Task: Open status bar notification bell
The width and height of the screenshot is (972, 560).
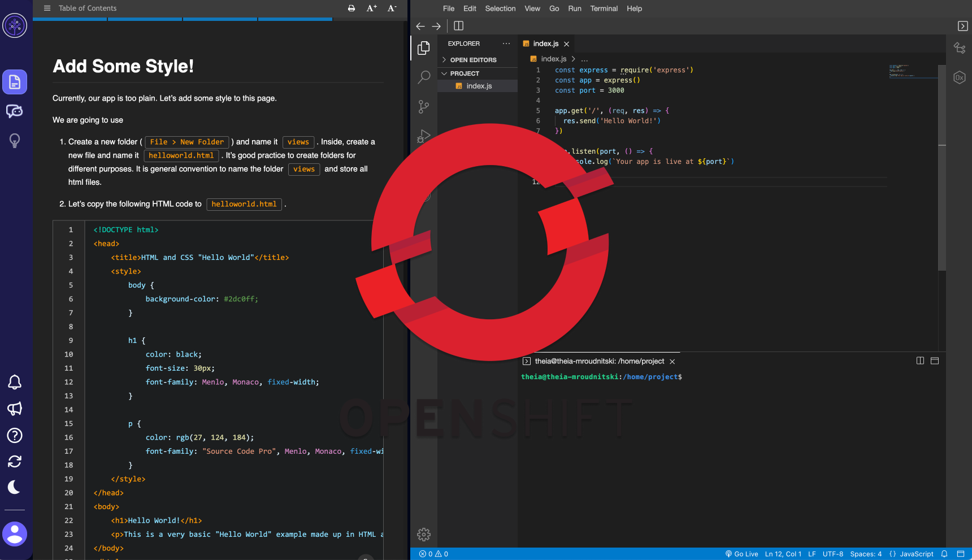Action: [x=944, y=554]
